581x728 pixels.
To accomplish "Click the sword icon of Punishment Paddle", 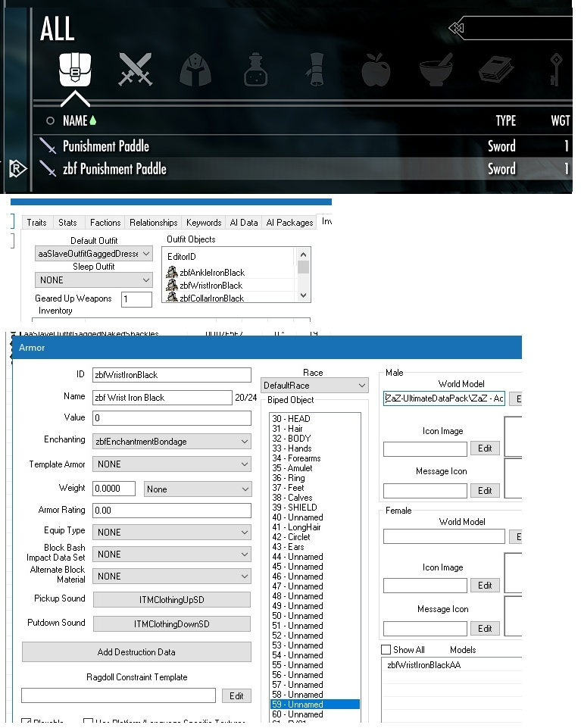I will [x=48, y=145].
